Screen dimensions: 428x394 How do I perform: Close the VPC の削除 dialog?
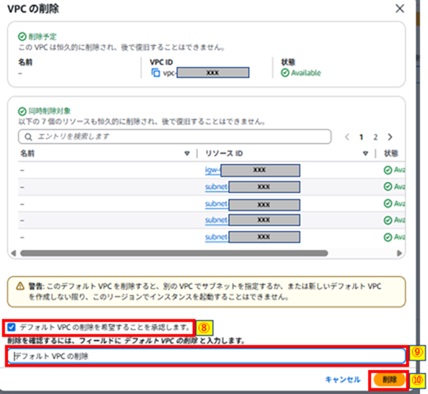tap(400, 8)
